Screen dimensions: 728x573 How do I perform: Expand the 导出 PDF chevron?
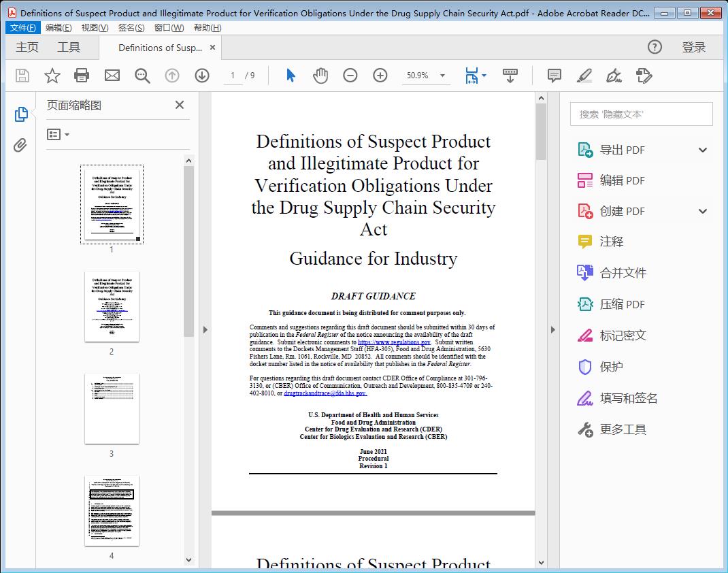tap(702, 149)
